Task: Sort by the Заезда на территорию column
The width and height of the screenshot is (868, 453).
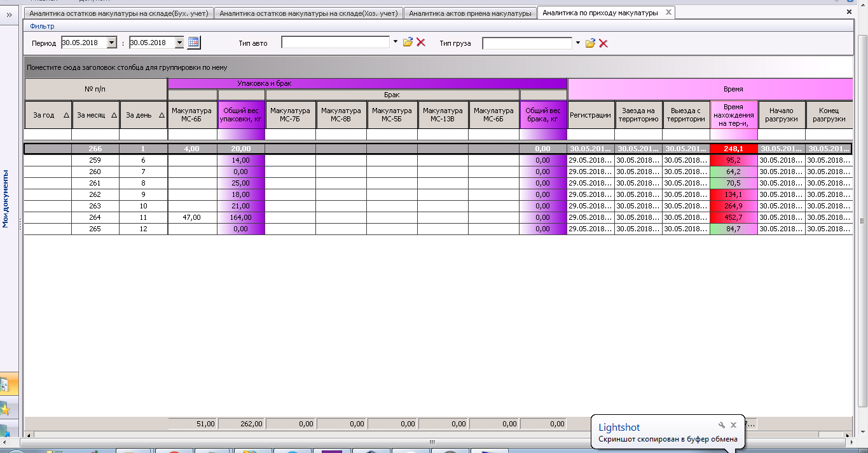Action: click(638, 115)
